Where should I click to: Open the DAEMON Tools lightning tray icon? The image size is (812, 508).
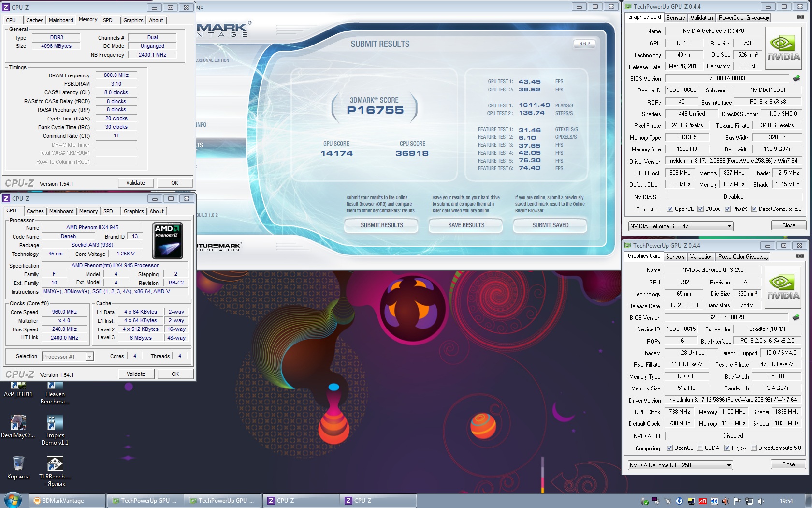679,501
